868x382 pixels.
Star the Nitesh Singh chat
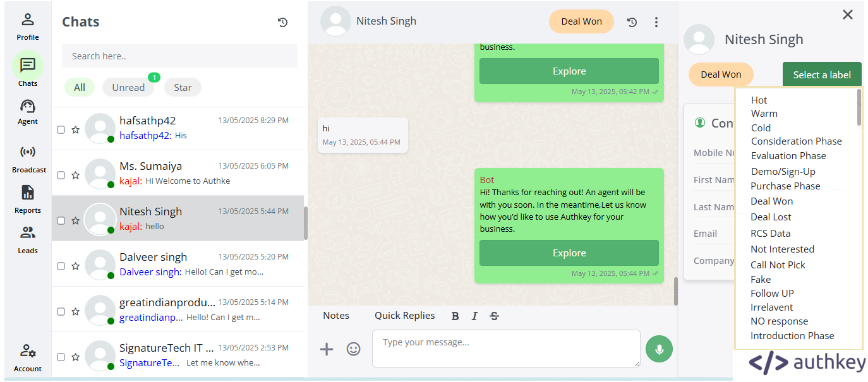click(75, 220)
